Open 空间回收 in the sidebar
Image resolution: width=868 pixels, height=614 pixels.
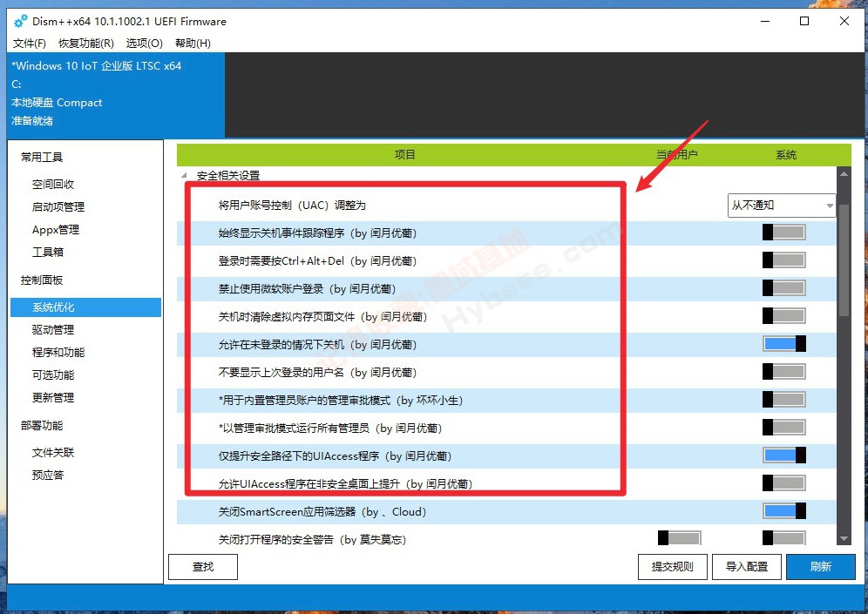[x=53, y=185]
